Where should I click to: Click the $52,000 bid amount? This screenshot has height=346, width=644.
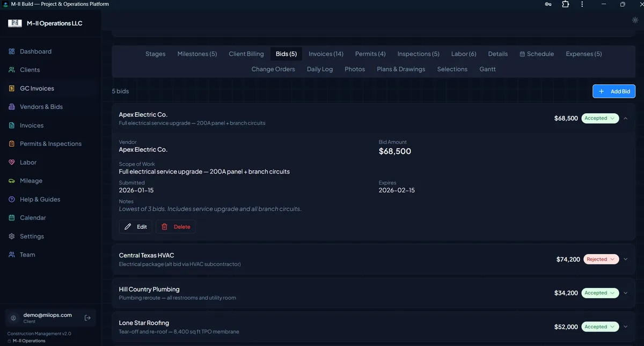coord(566,327)
